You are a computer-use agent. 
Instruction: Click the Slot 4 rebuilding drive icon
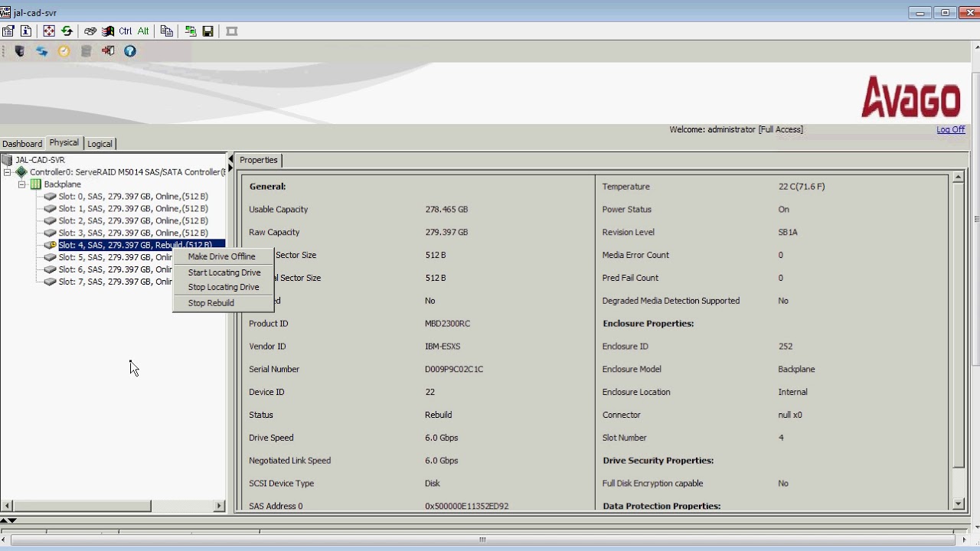pyautogui.click(x=51, y=245)
